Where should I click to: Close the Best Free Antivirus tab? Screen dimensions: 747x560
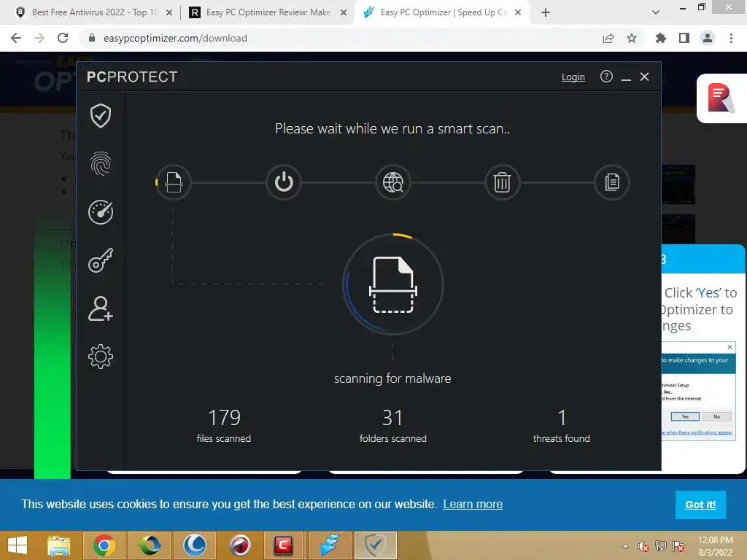coord(169,13)
